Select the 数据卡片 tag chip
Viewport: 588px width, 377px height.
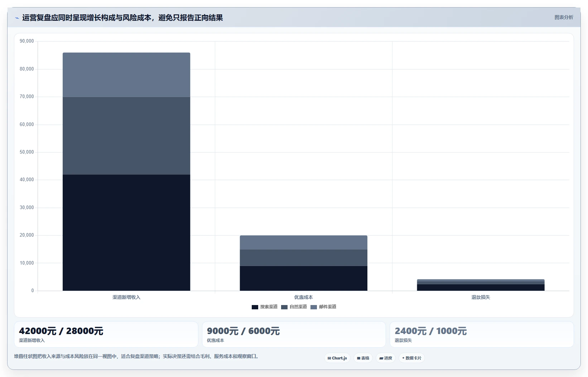point(412,358)
